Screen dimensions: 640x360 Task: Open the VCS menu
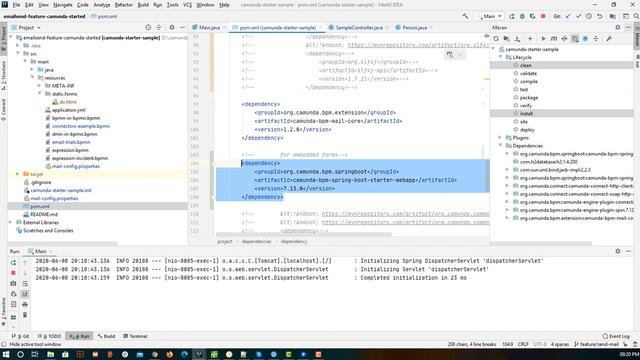pos(187,5)
